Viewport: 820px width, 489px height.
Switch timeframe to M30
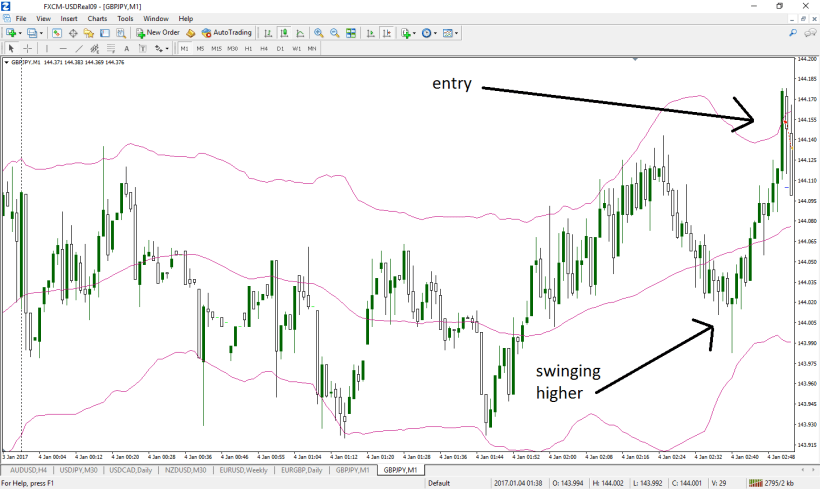[232, 48]
